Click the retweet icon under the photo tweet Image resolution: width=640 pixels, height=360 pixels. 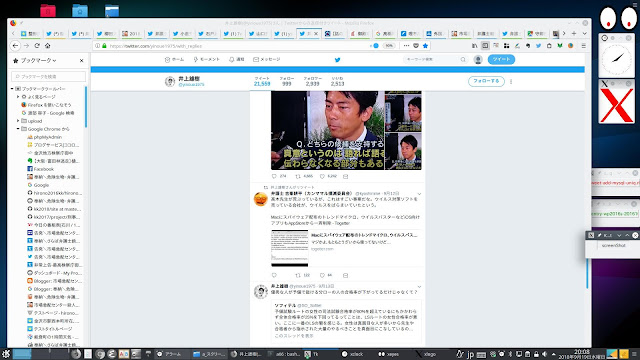(x=298, y=176)
